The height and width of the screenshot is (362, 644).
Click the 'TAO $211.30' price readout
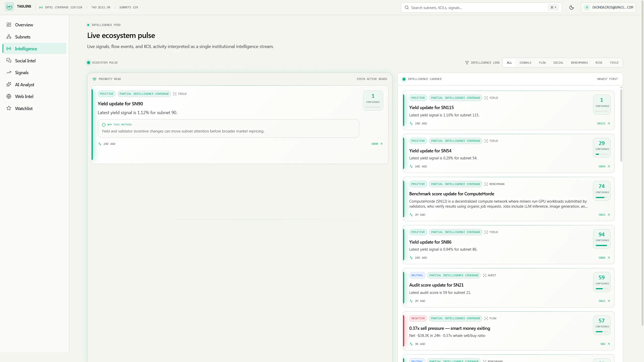point(101,7)
